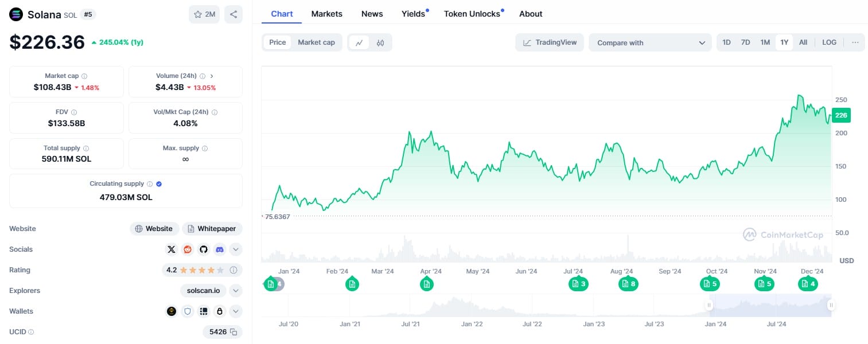This screenshot has height=344, width=868.
Task: Click the green 226 price label
Action: point(841,115)
